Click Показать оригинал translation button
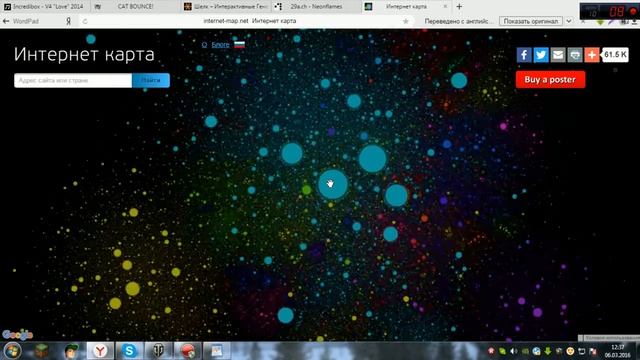 point(531,21)
